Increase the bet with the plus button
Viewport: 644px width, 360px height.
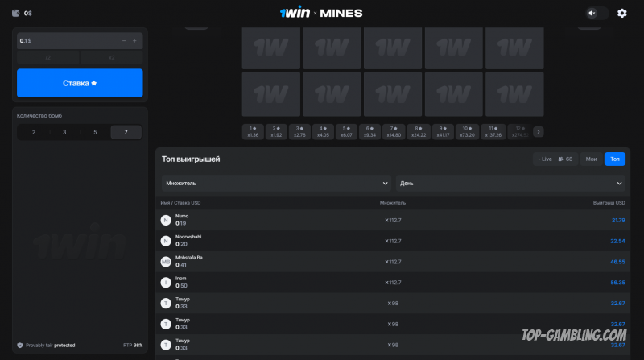(x=134, y=41)
